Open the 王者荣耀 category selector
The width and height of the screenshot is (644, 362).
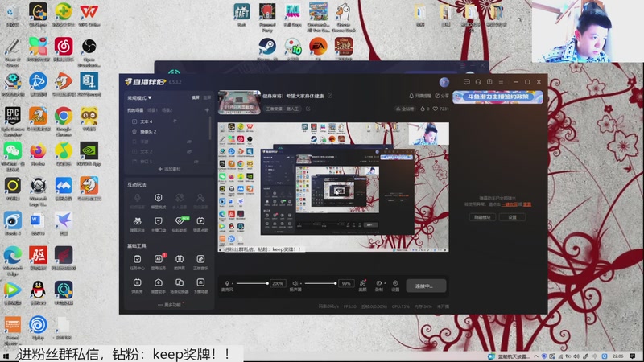pos(283,109)
